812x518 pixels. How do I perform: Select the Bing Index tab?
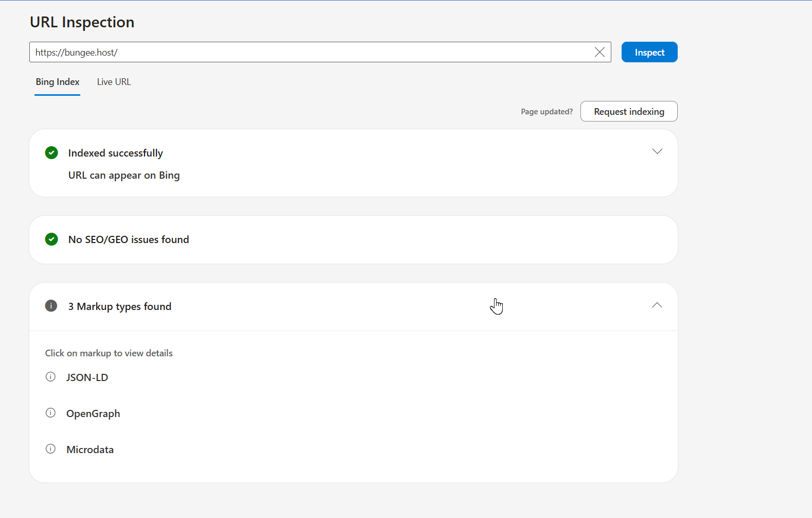point(57,82)
